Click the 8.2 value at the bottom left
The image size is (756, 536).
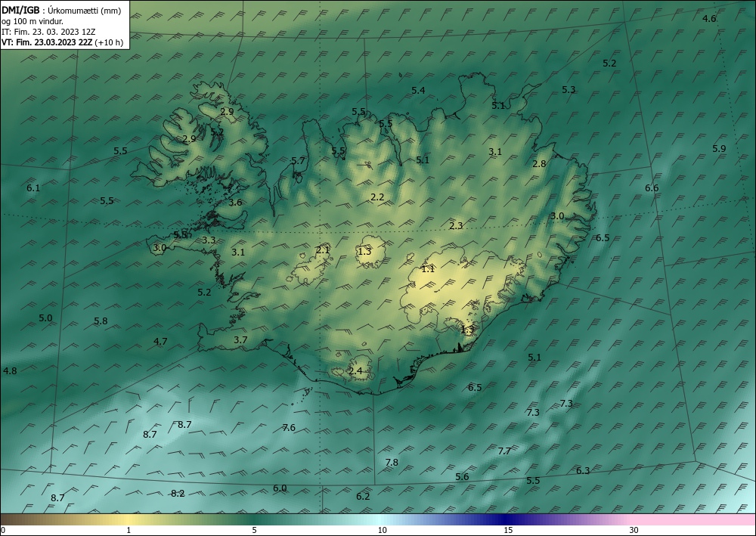pyautogui.click(x=178, y=493)
